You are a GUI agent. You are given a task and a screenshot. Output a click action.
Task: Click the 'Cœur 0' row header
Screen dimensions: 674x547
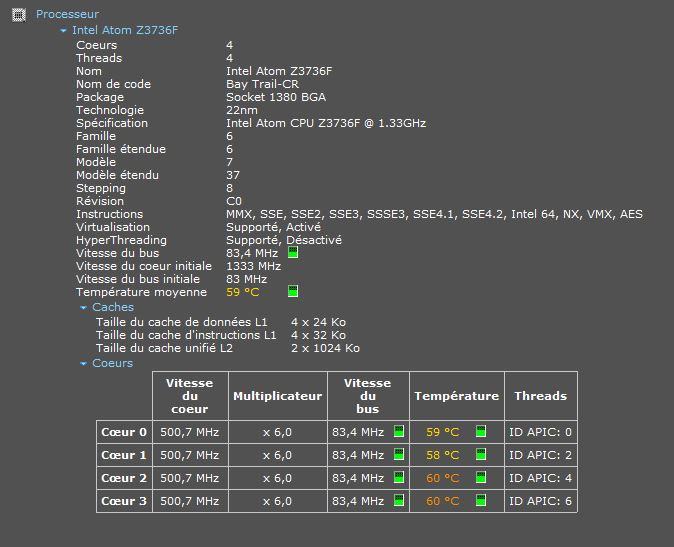pos(124,432)
